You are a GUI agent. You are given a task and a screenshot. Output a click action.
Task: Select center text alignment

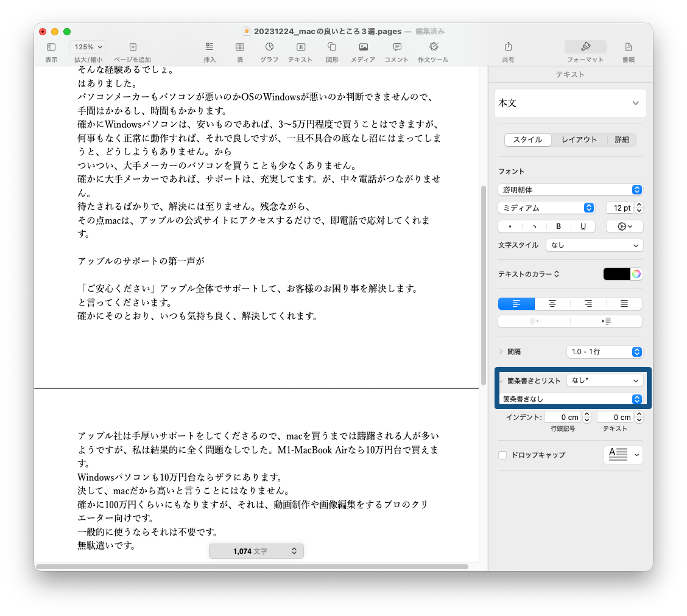[552, 304]
